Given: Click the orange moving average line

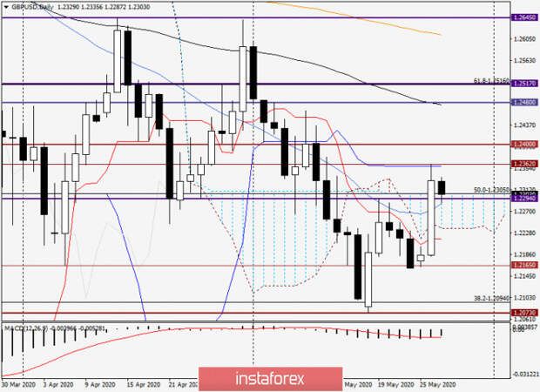Looking at the screenshot, I should (x=354, y=17).
